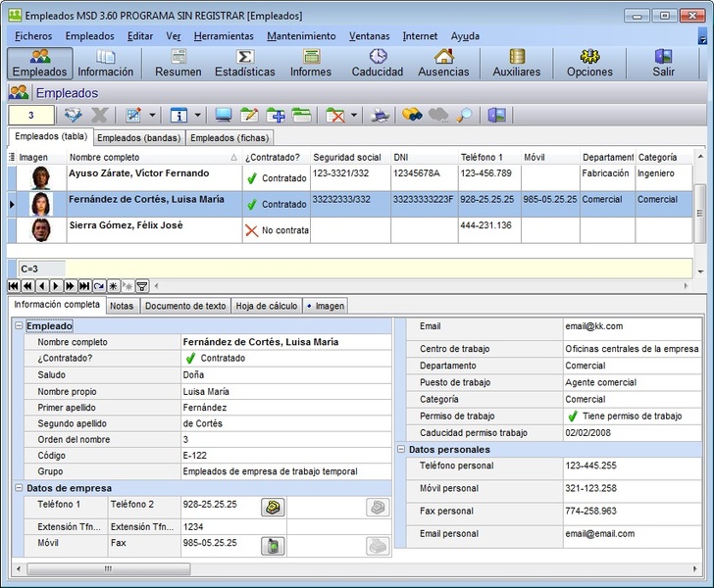
Task: Open the Caducidad clock section
Action: [x=378, y=64]
